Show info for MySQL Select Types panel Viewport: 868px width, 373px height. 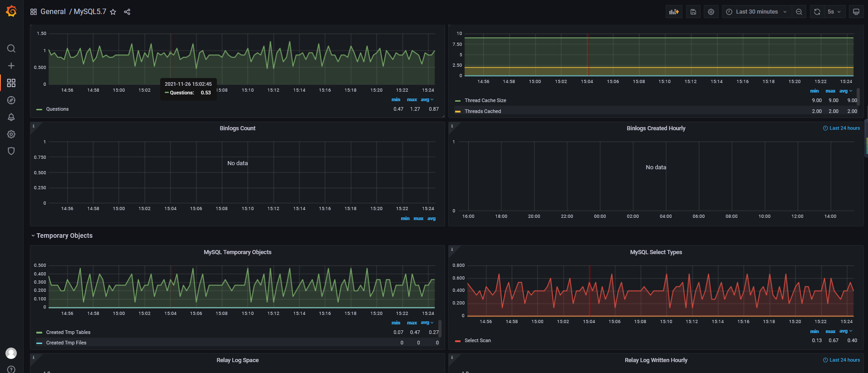click(452, 250)
